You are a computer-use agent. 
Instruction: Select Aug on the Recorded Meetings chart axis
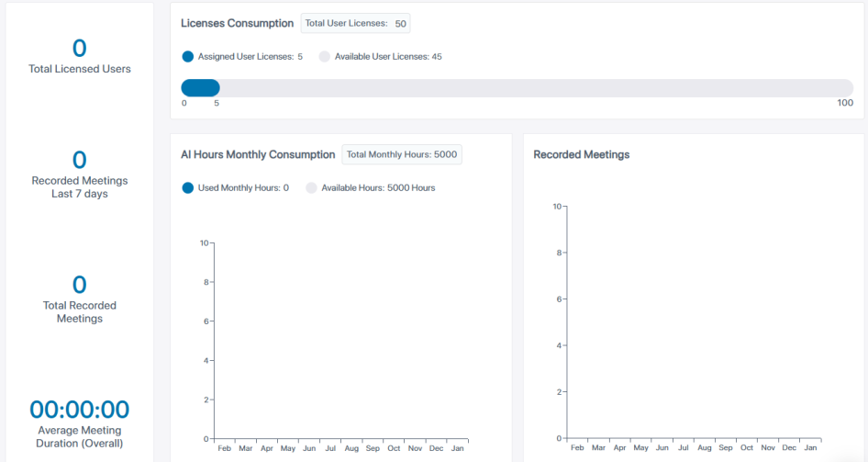(704, 447)
